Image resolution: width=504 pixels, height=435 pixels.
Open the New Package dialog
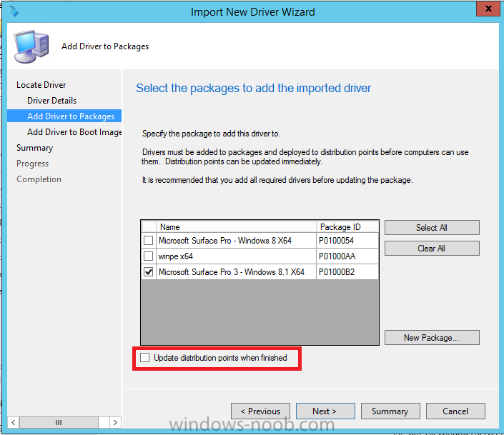(x=432, y=338)
